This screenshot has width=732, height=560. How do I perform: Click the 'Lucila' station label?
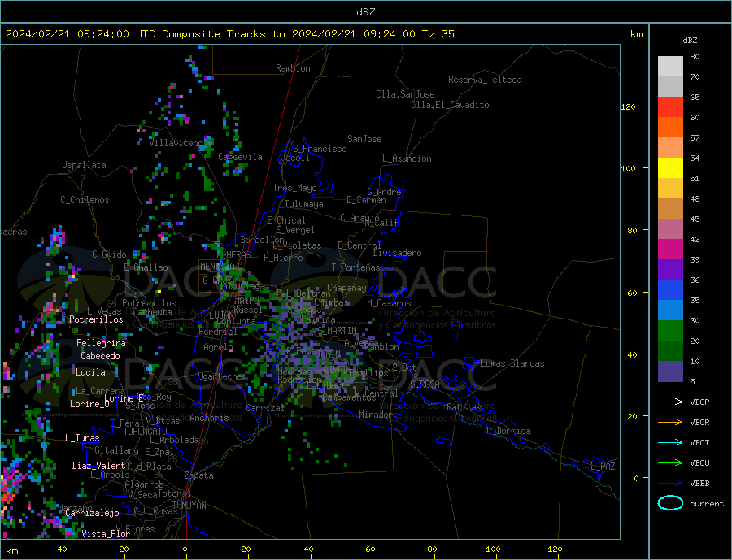point(90,372)
